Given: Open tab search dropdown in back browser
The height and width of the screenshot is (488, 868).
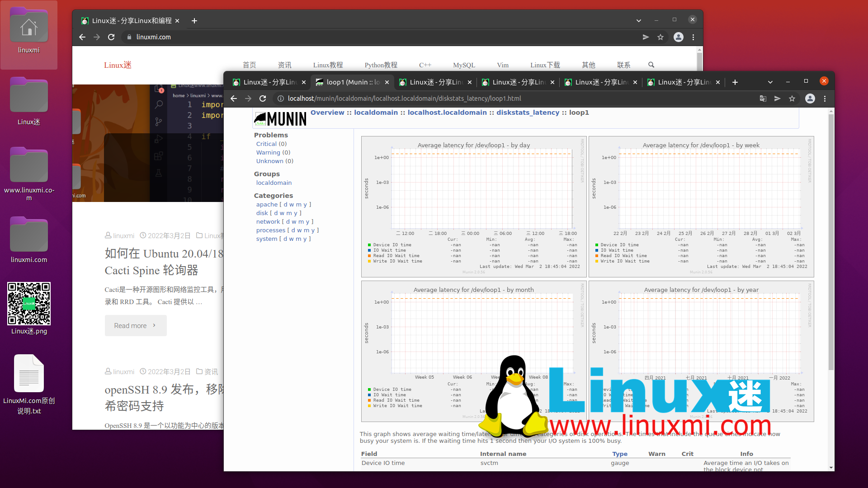Looking at the screenshot, I should 639,21.
